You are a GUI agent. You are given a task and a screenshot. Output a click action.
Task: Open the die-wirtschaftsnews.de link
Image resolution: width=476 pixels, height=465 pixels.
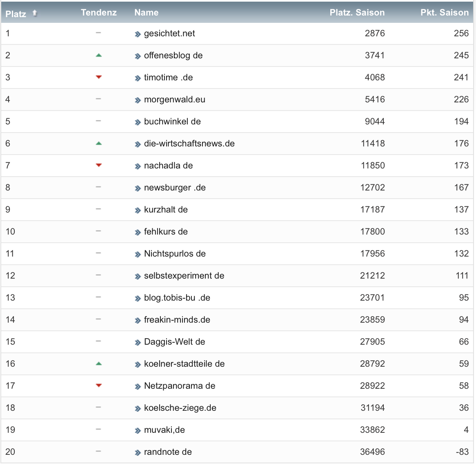point(189,144)
